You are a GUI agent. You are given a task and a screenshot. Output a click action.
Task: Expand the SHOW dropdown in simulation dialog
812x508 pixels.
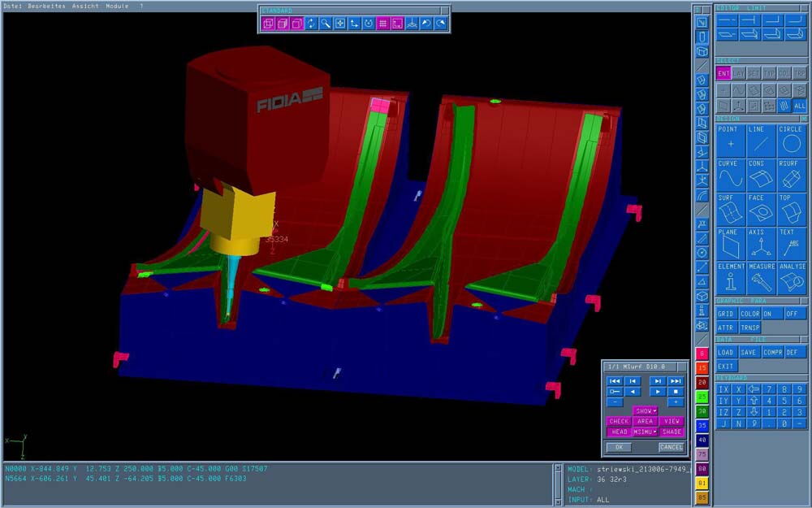646,411
